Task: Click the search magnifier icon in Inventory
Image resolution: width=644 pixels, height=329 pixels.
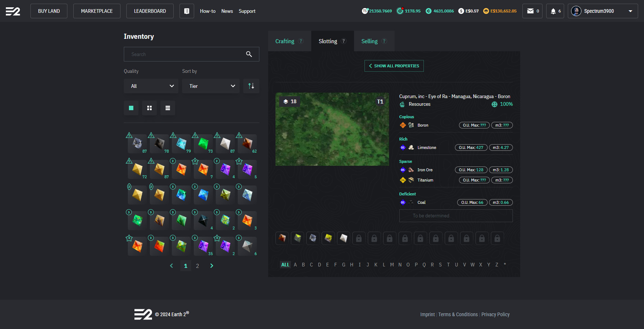Action: point(249,54)
